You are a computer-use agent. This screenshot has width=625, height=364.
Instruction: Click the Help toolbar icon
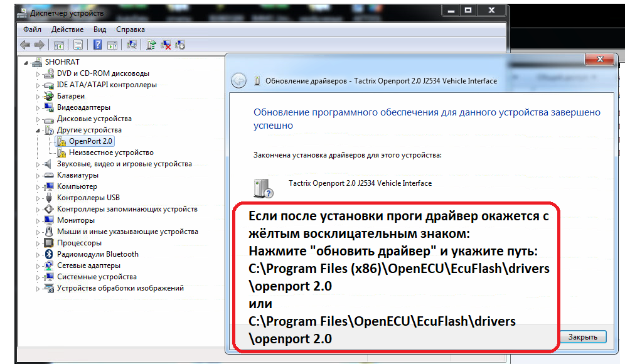click(x=98, y=45)
